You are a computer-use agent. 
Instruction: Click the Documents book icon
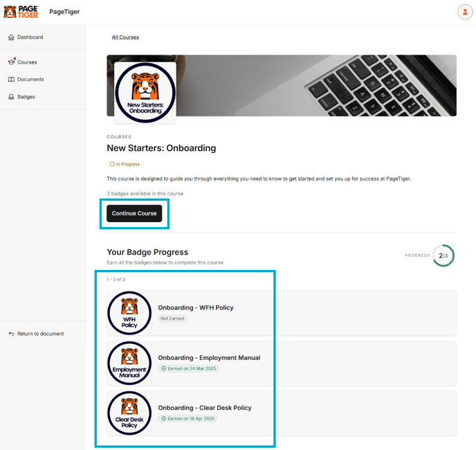[11, 80]
